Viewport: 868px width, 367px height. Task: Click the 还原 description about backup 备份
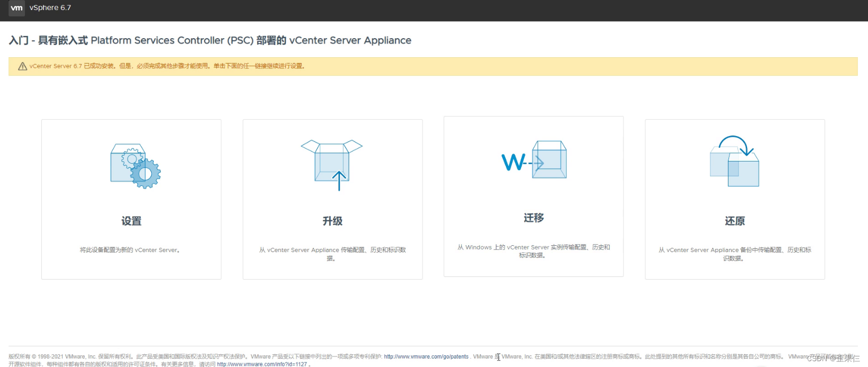(x=735, y=254)
